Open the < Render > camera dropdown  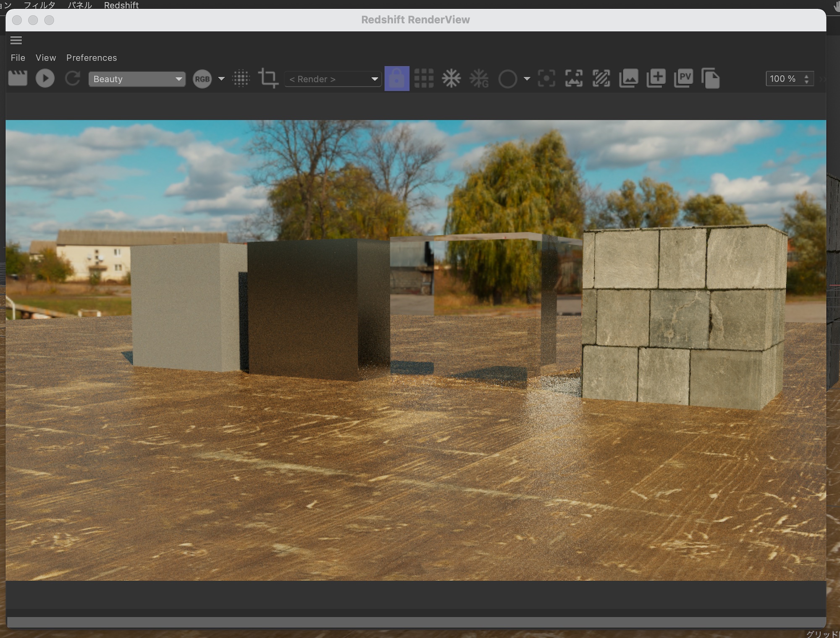(333, 79)
